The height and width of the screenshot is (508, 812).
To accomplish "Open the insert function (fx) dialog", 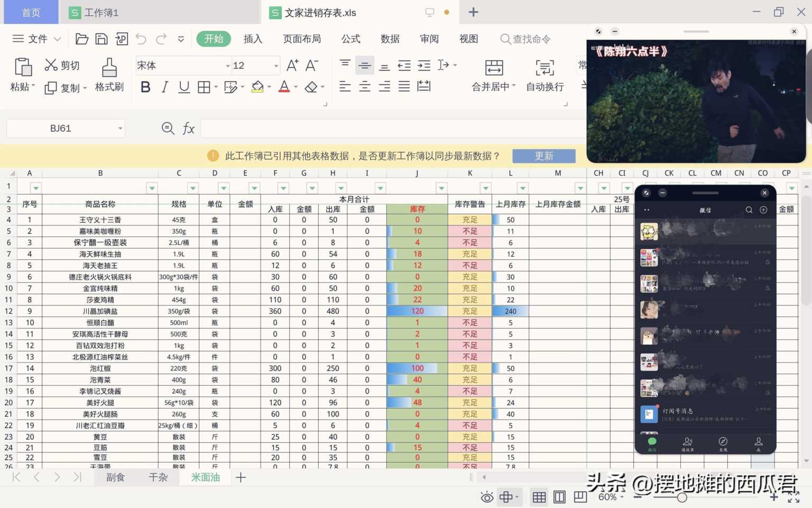I will (x=189, y=128).
